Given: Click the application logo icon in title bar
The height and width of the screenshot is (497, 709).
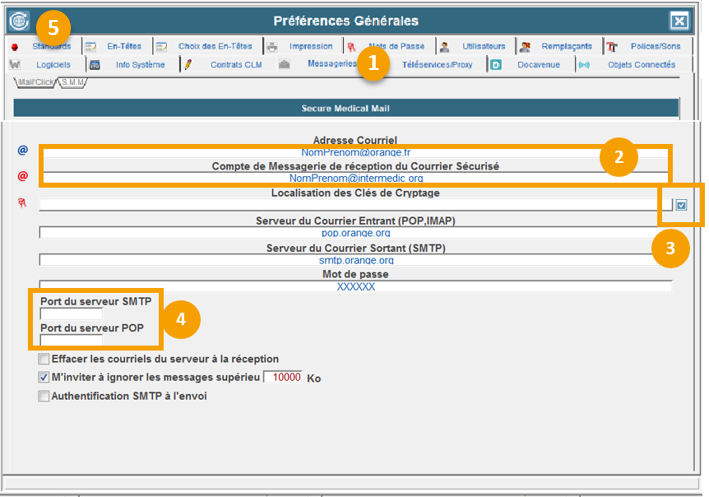Looking at the screenshot, I should [x=17, y=21].
